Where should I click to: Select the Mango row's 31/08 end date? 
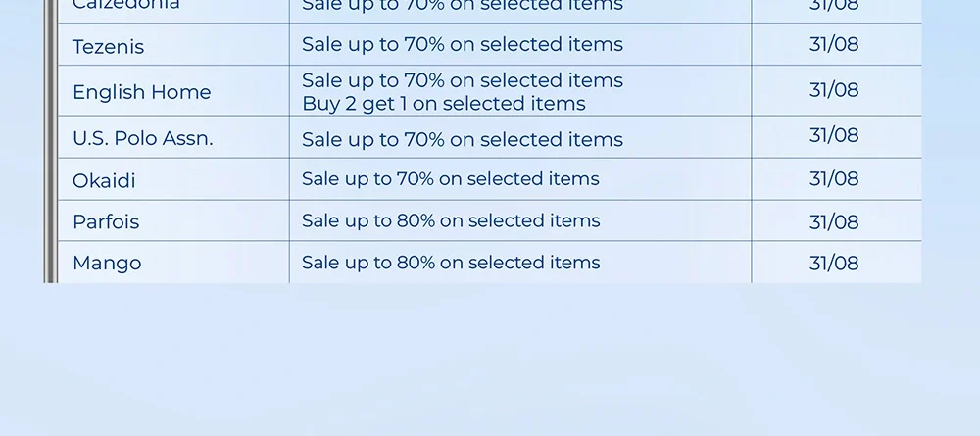834,264
